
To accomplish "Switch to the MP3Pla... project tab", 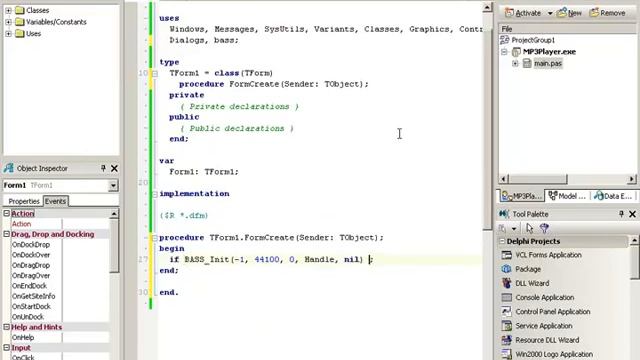I will tap(522, 196).
